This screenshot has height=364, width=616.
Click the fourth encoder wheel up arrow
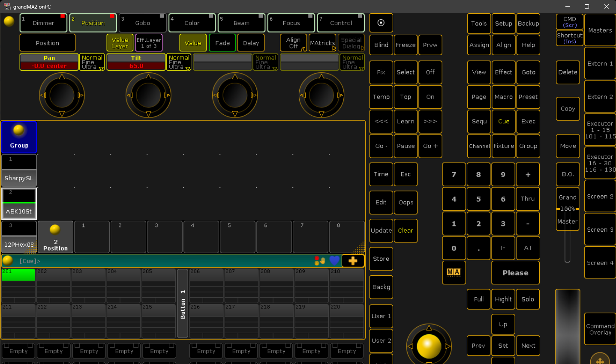click(322, 77)
